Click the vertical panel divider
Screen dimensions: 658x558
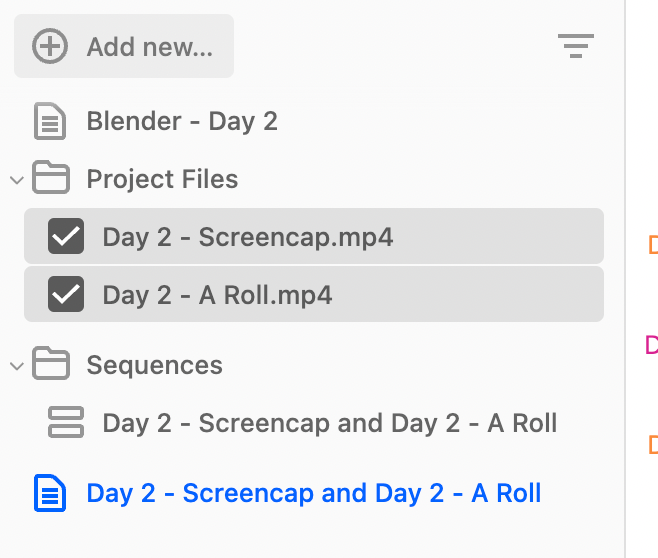click(625, 279)
